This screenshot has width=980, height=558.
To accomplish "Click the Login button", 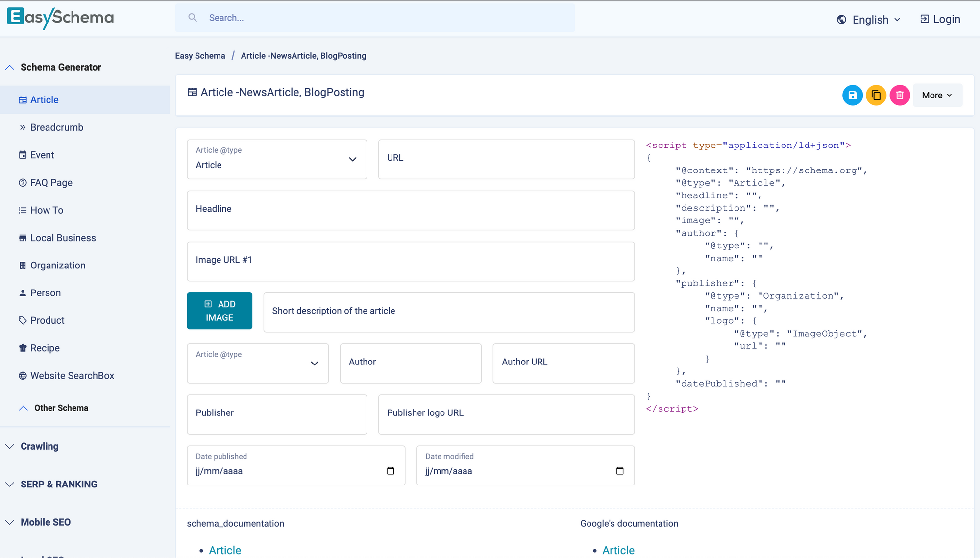I will (939, 19).
